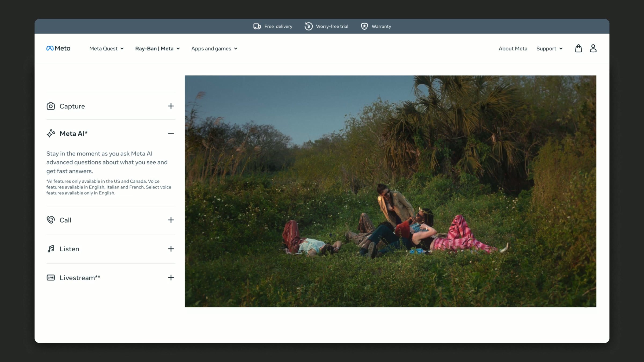Open the Apps and games menu

pyautogui.click(x=214, y=49)
